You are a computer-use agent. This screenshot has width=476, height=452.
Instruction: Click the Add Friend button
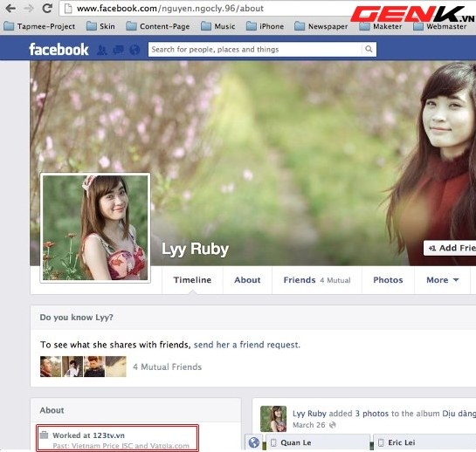pyautogui.click(x=450, y=248)
